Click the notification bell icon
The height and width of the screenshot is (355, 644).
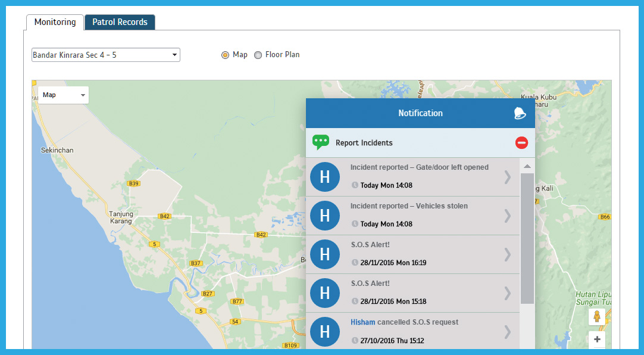pos(518,113)
